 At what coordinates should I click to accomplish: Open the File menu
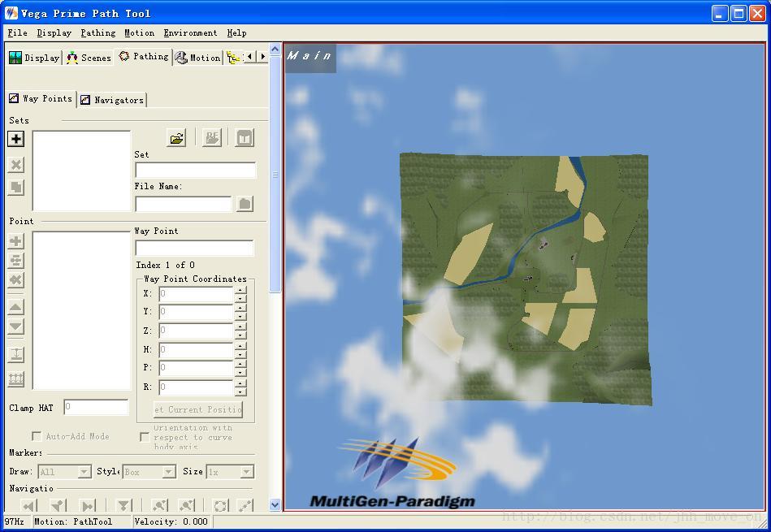(x=17, y=33)
